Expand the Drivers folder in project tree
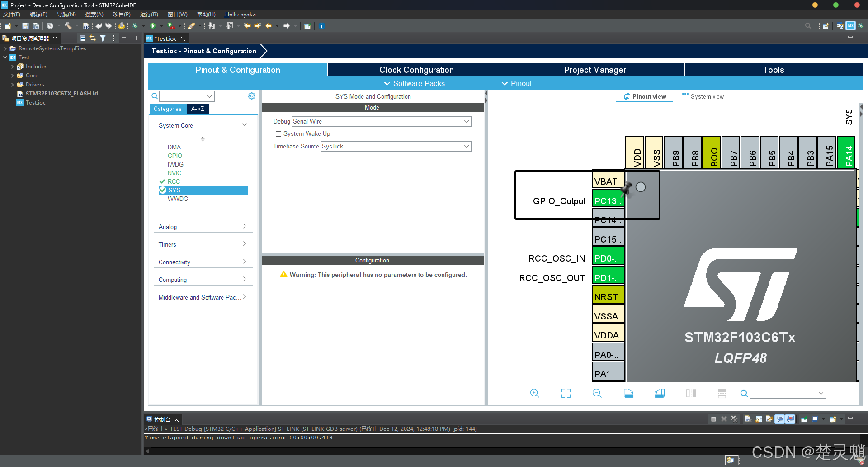The height and width of the screenshot is (467, 868). point(12,85)
